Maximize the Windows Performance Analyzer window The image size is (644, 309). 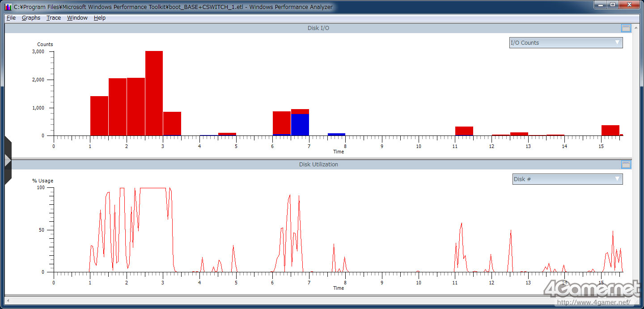612,4
